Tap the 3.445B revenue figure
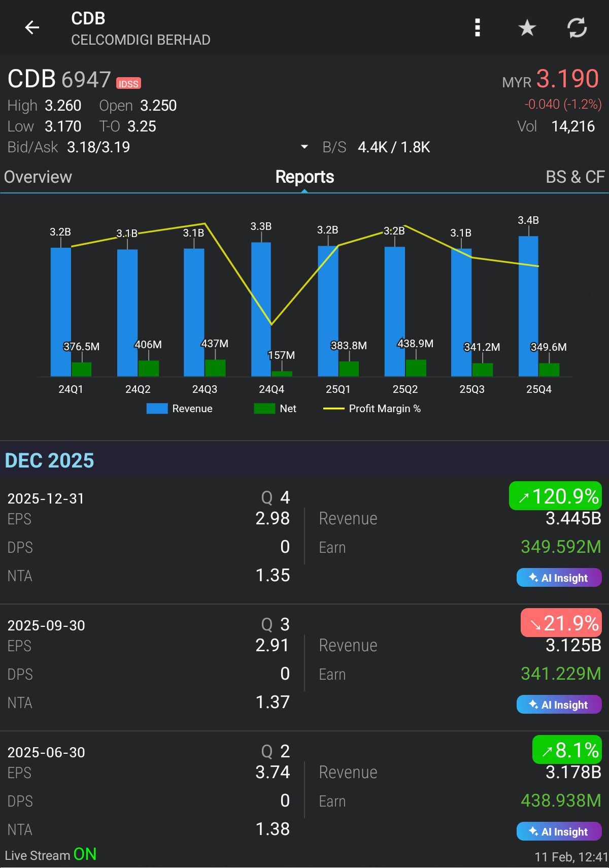Viewport: 609px width, 868px height. click(573, 518)
